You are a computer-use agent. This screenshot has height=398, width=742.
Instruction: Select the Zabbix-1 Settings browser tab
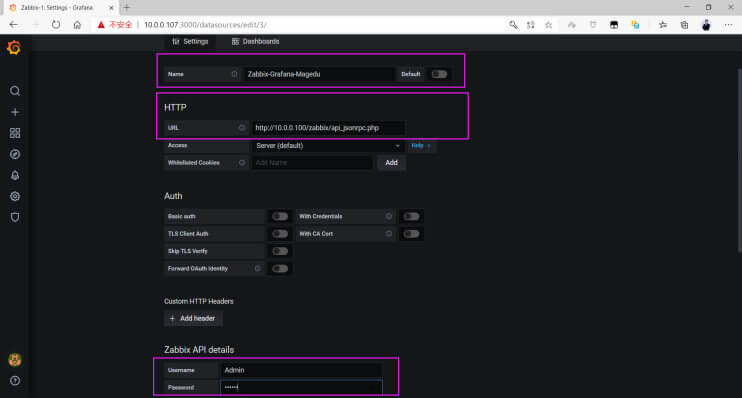pos(57,8)
